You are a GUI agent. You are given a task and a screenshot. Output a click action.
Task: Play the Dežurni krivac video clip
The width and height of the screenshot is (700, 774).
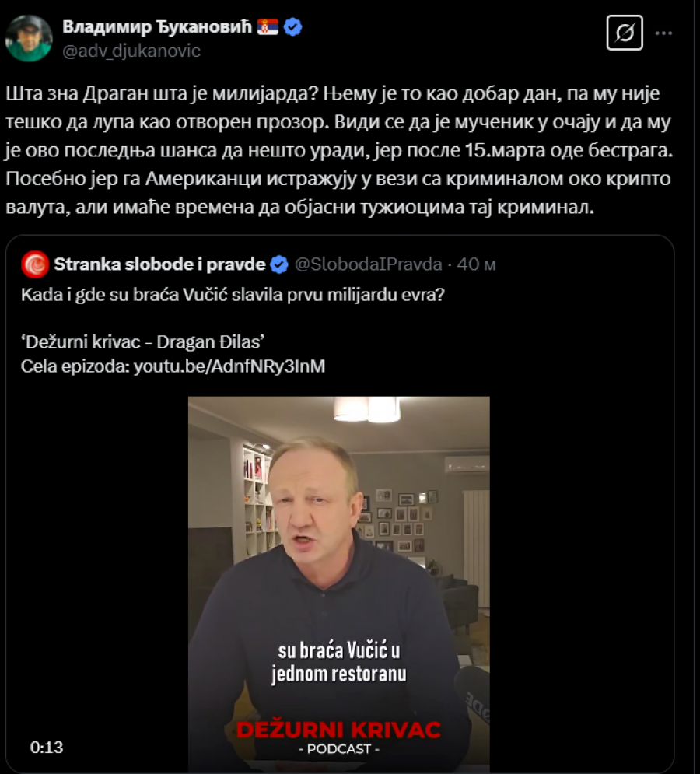pyautogui.click(x=338, y=583)
